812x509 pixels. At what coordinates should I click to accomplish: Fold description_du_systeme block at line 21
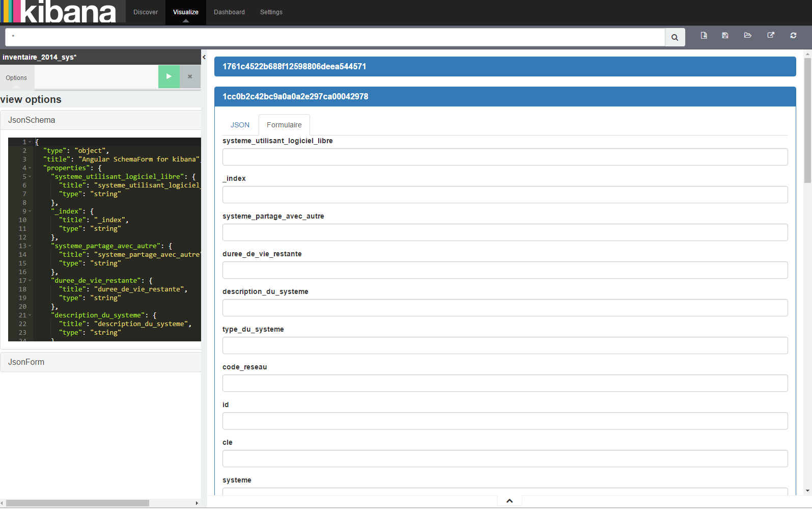pos(30,315)
